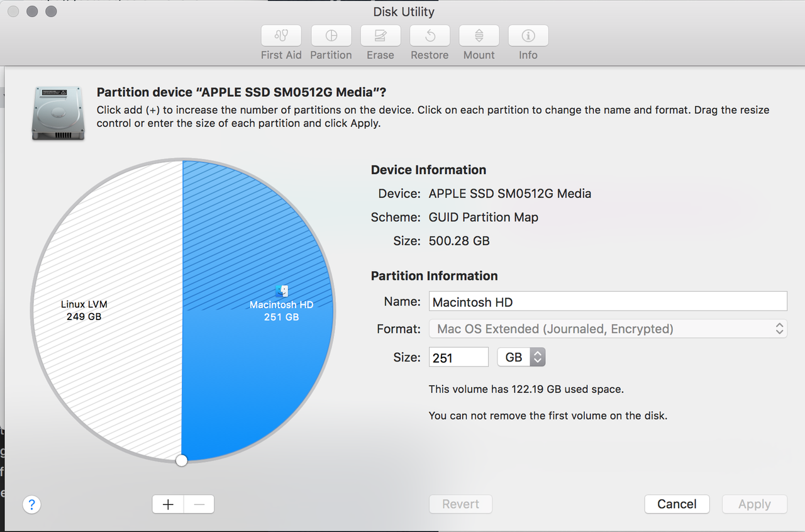Click the message about removing the first volume
Viewport: 805px width, 532px height.
point(548,416)
